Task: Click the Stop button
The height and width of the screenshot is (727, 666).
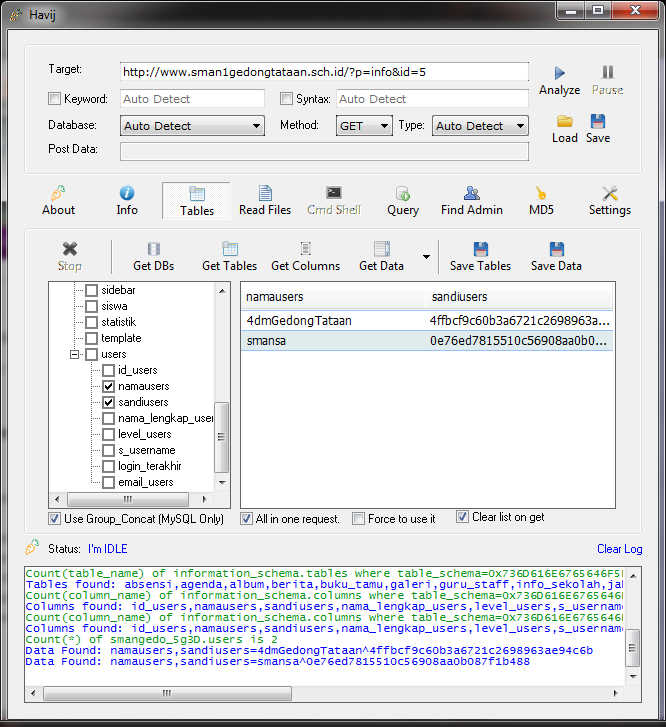Action: [x=70, y=256]
